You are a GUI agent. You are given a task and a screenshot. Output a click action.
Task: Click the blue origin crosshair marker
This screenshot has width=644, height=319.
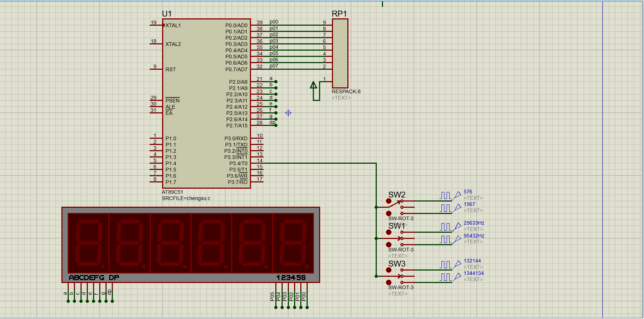(288, 113)
